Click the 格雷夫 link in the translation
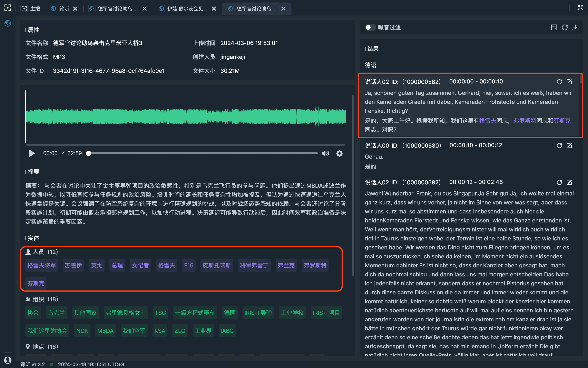The image size is (588, 368). point(488,121)
